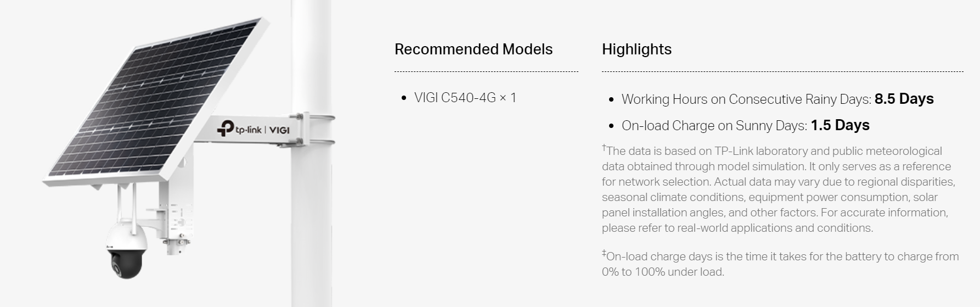Click the Recommended Models heading
The image size is (980, 307).
[x=473, y=49]
